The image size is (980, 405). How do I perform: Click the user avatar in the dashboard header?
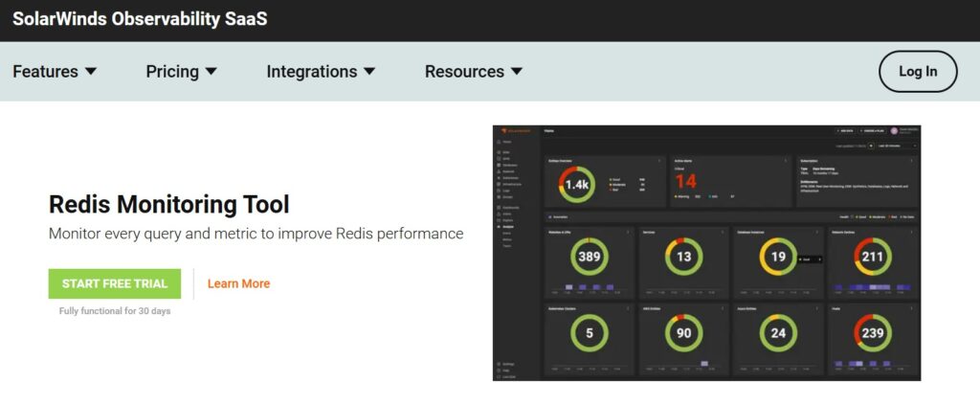pos(894,130)
